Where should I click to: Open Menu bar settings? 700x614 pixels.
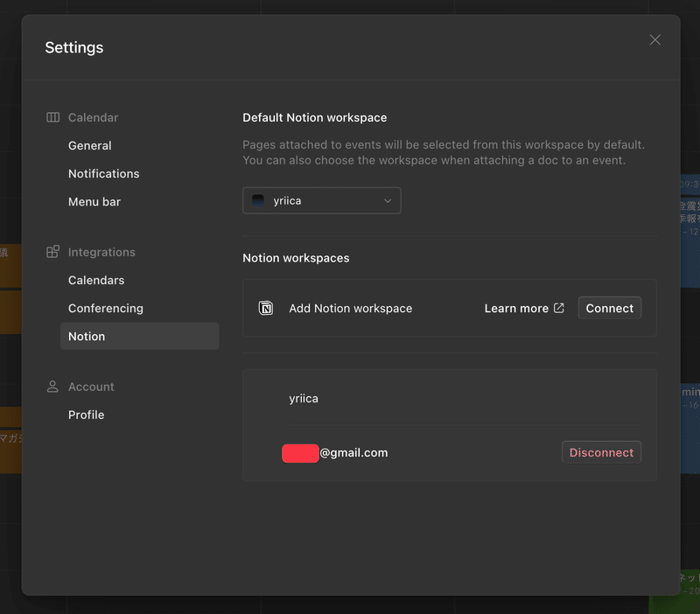click(94, 202)
